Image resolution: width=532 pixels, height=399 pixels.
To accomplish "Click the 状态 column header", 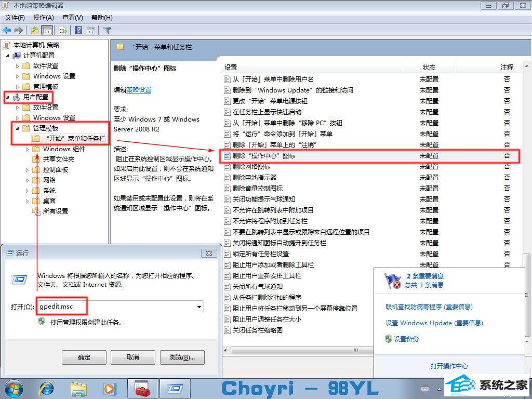I will 429,67.
